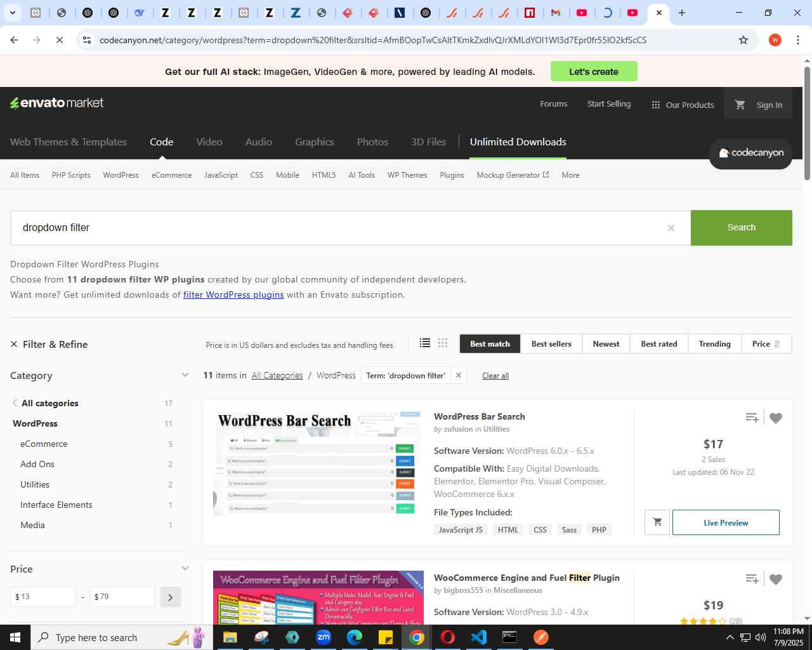Screen dimensions: 812x650
Task: Open WordPress Bar Search thumbnail
Action: [x=318, y=463]
